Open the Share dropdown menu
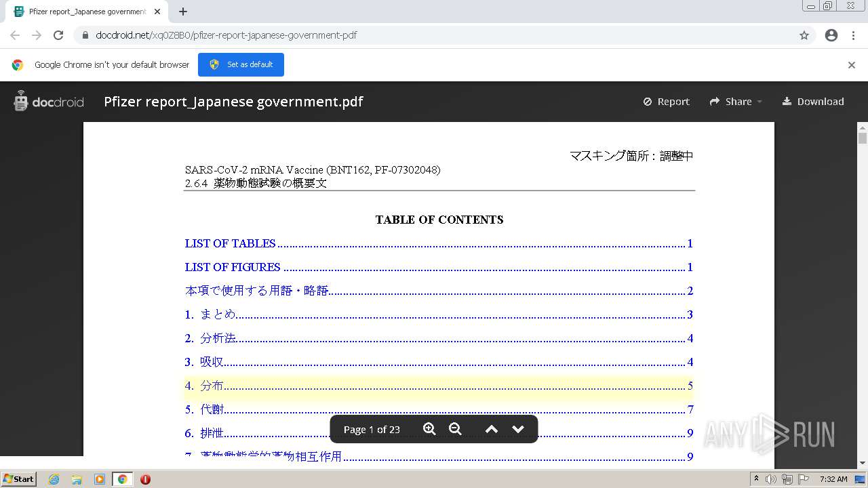The image size is (868, 488). click(x=736, y=102)
